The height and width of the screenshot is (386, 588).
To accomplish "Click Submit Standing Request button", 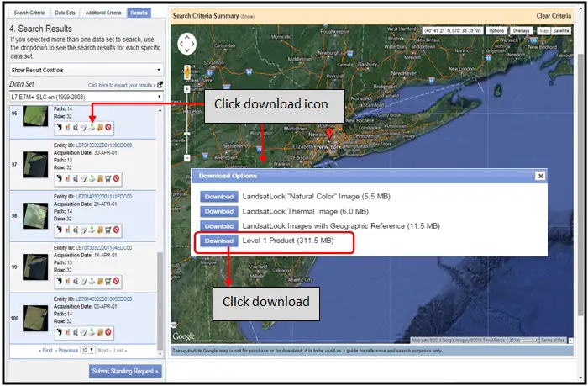I will 125,371.
